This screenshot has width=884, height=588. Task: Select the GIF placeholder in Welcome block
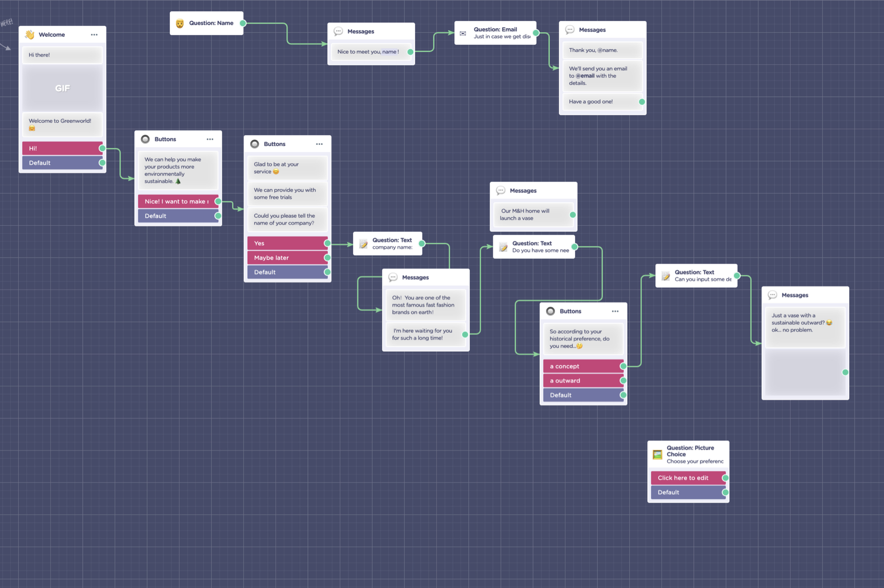click(62, 88)
